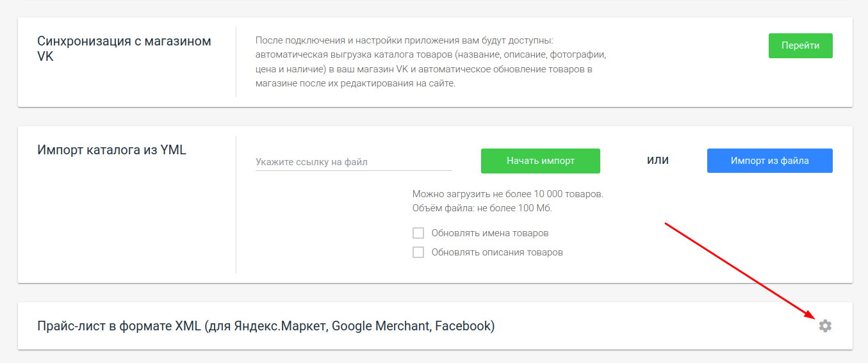Expand the Прайс-лист в формате XML section title
The width and height of the screenshot is (868, 363).
click(x=266, y=326)
